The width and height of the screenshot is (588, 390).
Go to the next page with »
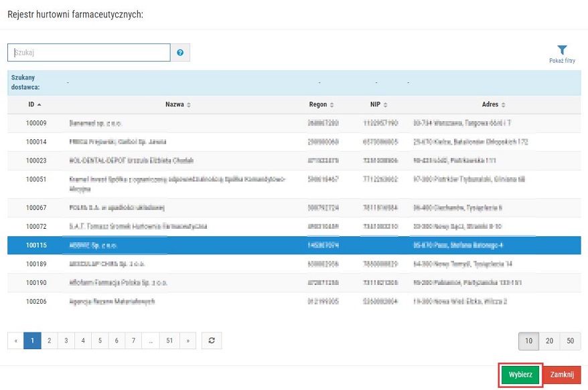coord(188,340)
